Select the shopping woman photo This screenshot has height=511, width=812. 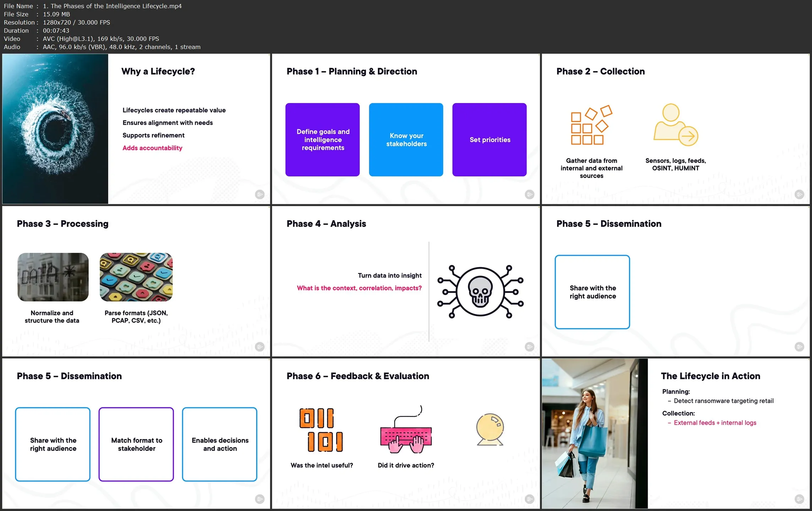click(x=595, y=433)
